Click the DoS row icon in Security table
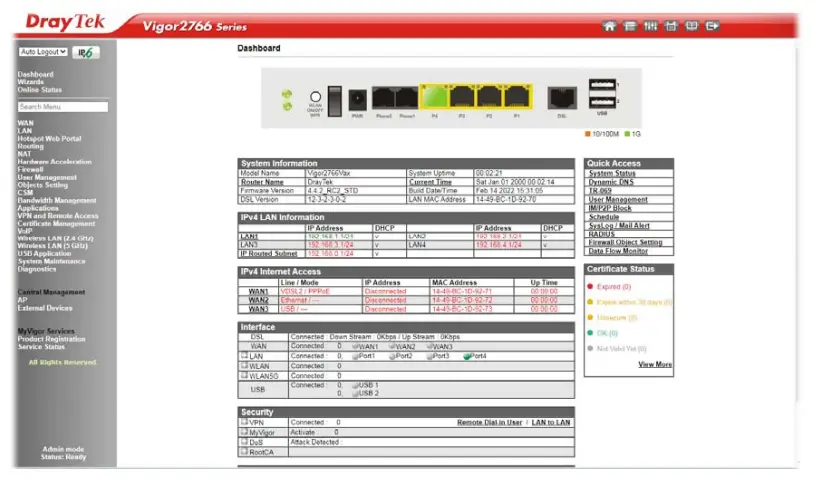 click(x=244, y=441)
